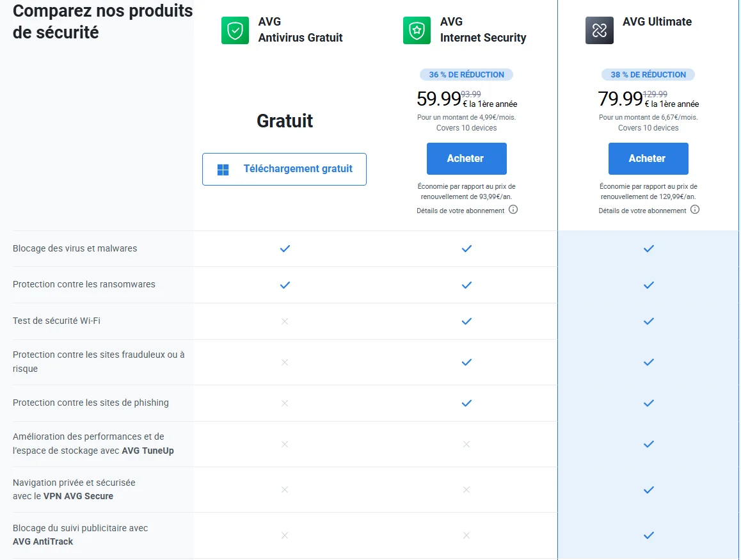
Task: Click Covers 10 devices under Internet Security
Action: click(x=466, y=128)
